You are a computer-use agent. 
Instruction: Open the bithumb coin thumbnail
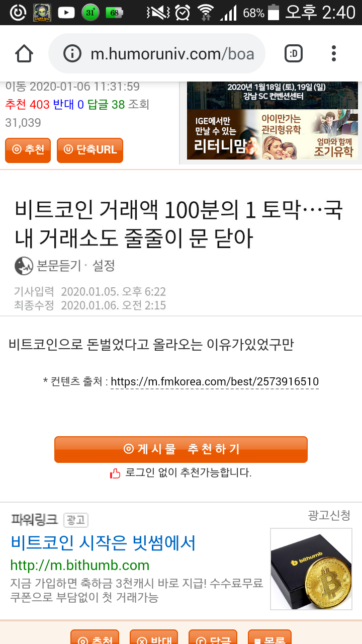click(x=311, y=569)
